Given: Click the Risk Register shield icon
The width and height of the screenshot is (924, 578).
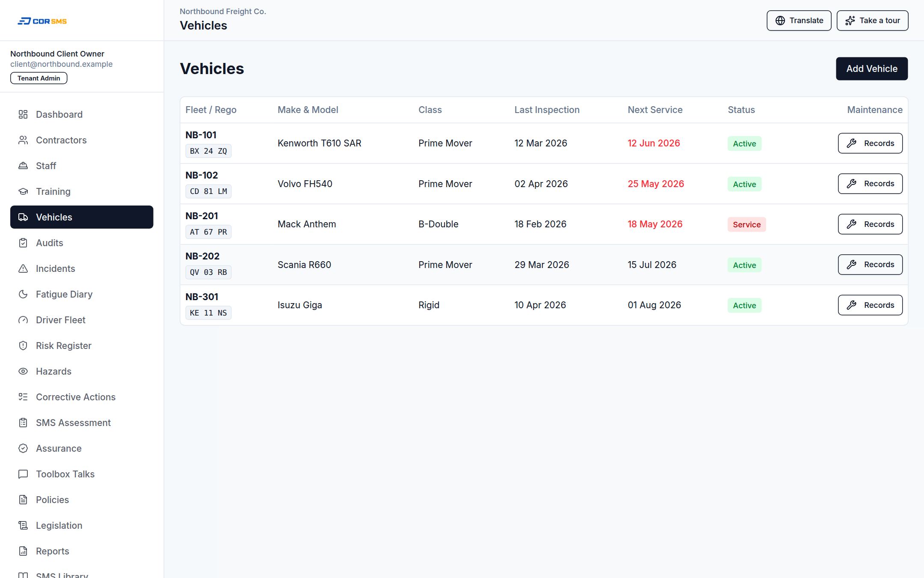Looking at the screenshot, I should point(23,346).
